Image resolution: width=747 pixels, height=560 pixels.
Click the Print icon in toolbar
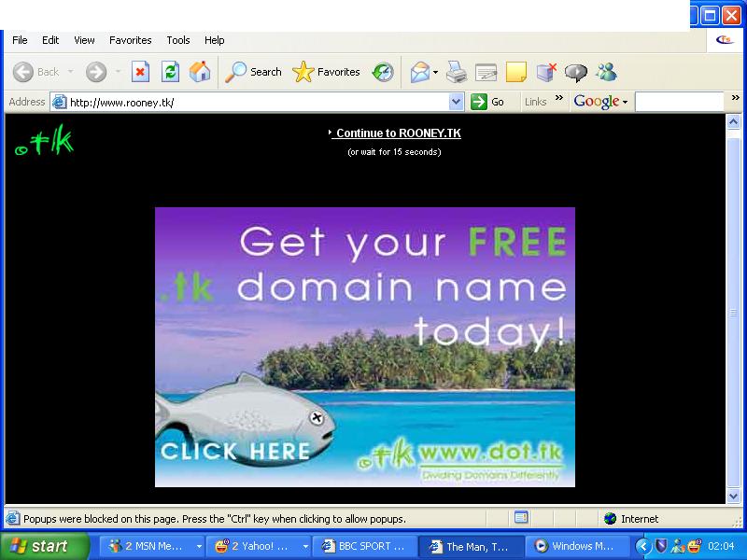point(456,72)
